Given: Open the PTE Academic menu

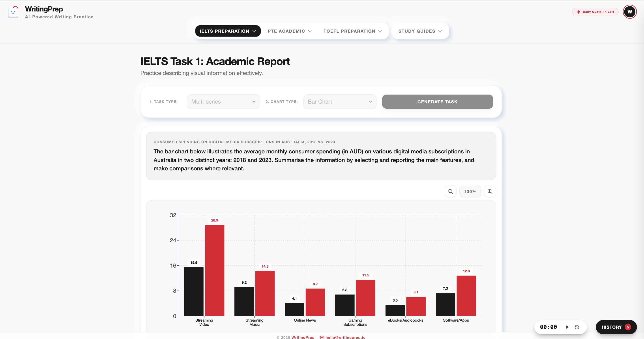Looking at the screenshot, I should (290, 31).
